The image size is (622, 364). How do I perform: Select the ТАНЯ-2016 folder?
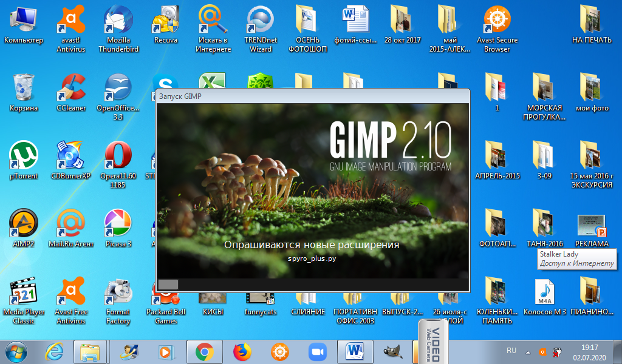click(x=544, y=229)
